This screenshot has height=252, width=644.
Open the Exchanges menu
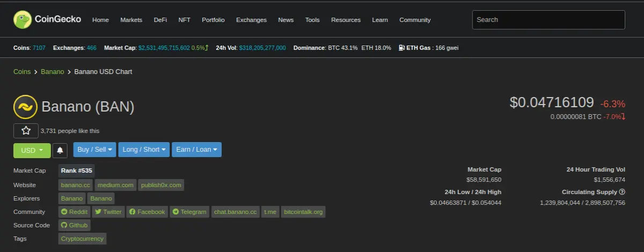(251, 20)
